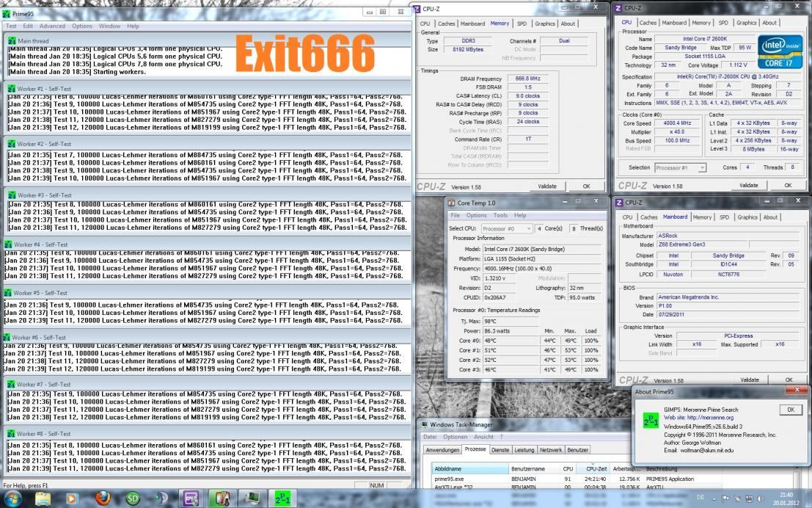
Task: Click the Z68 Extreme3 Gen3 model field
Action: coord(702,244)
